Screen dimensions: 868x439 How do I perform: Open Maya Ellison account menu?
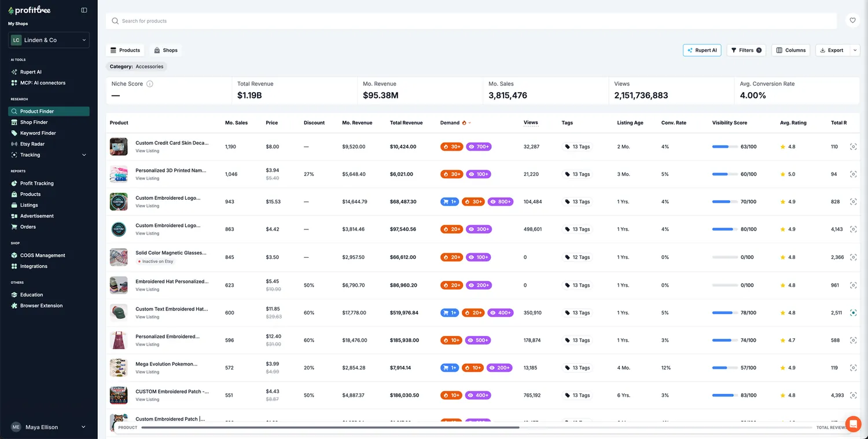[49, 427]
